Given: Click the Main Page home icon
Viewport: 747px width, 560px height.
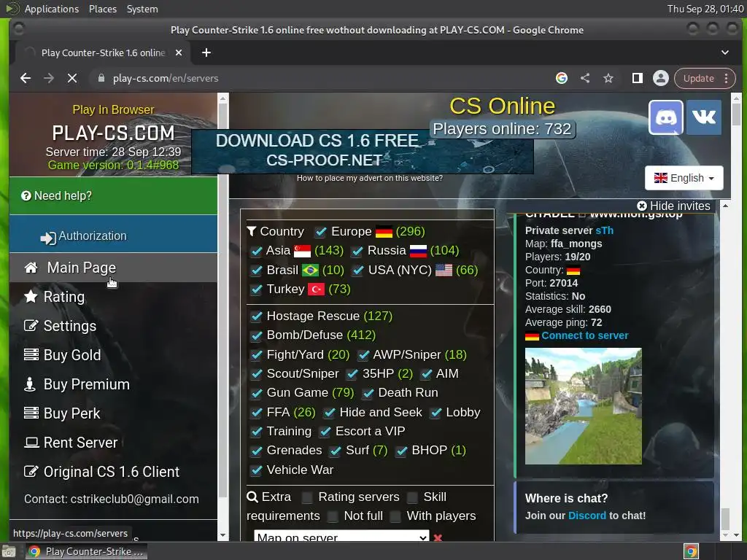Looking at the screenshot, I should (31, 268).
